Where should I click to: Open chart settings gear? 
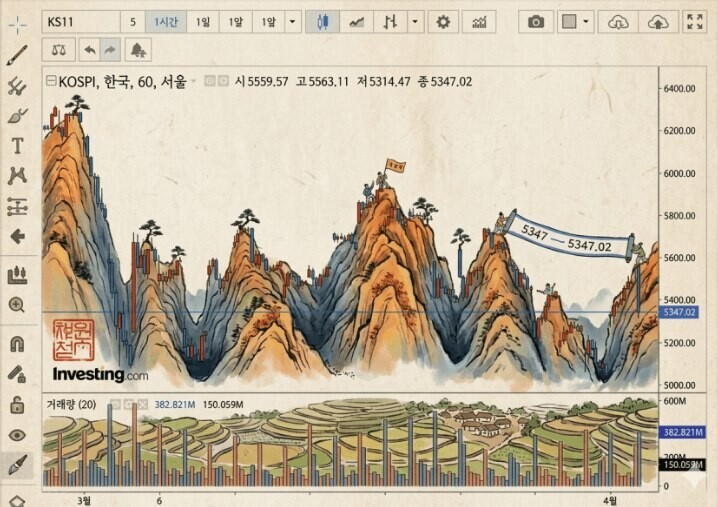tap(443, 22)
